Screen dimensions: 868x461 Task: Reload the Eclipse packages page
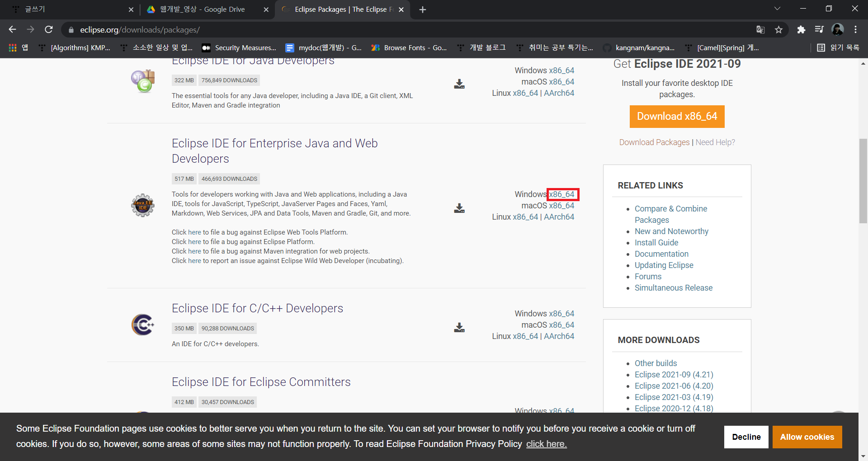[x=49, y=29]
